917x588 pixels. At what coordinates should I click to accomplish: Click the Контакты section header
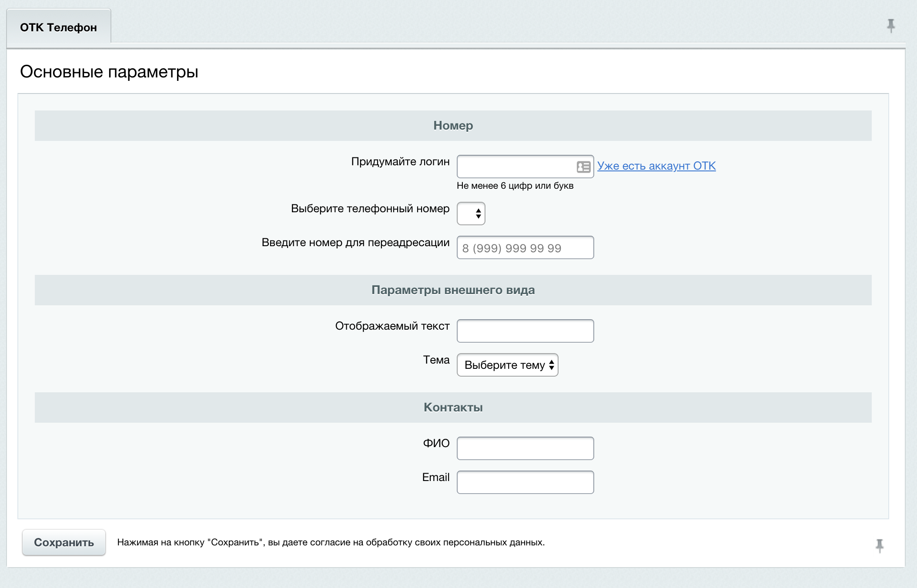tap(453, 408)
